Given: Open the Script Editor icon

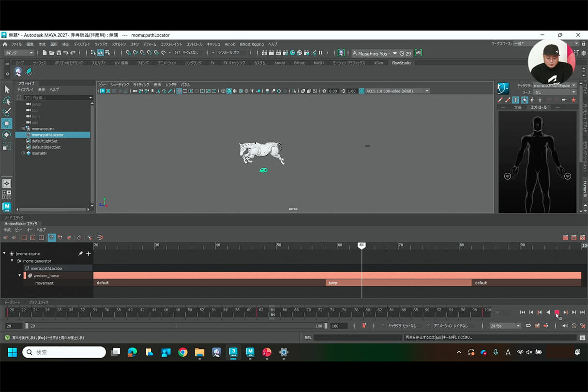Looking at the screenshot, I should (582, 337).
